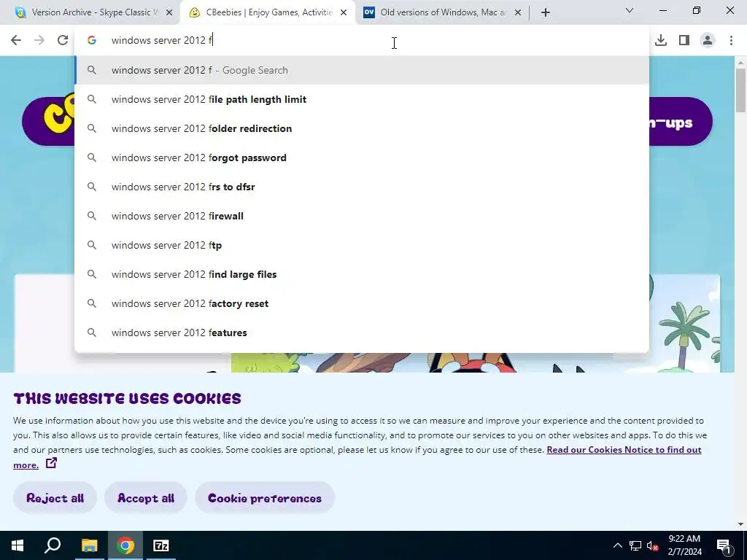Choose the 'features' suggestion

coord(362,332)
